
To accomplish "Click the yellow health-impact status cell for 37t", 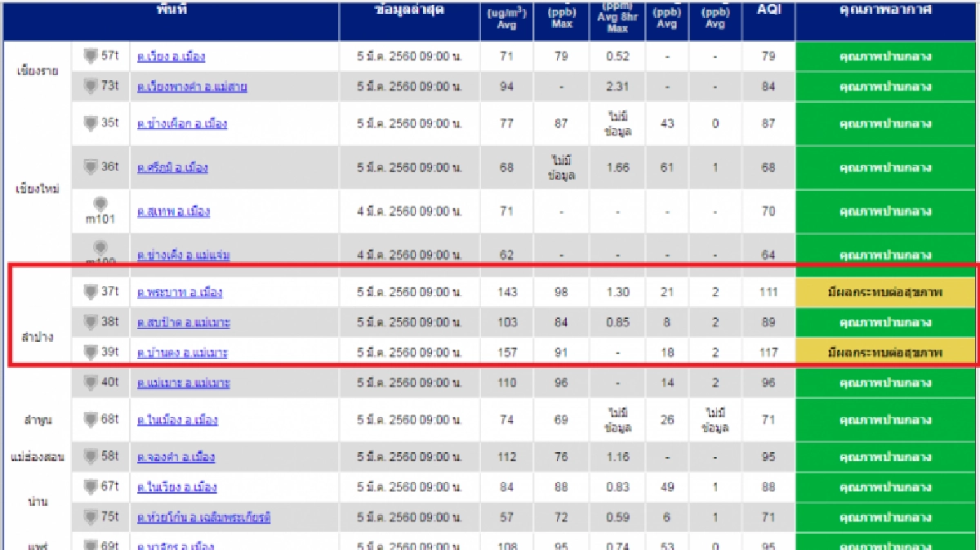I will point(885,292).
